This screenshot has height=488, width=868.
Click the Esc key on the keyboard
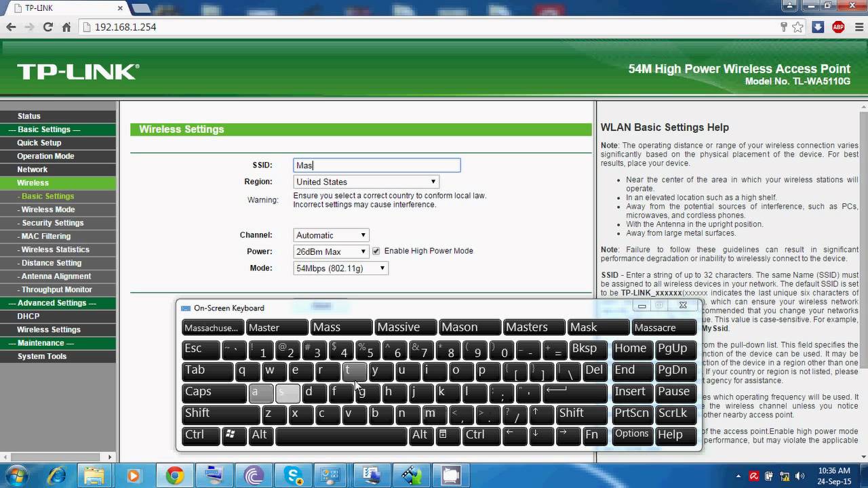coord(201,349)
